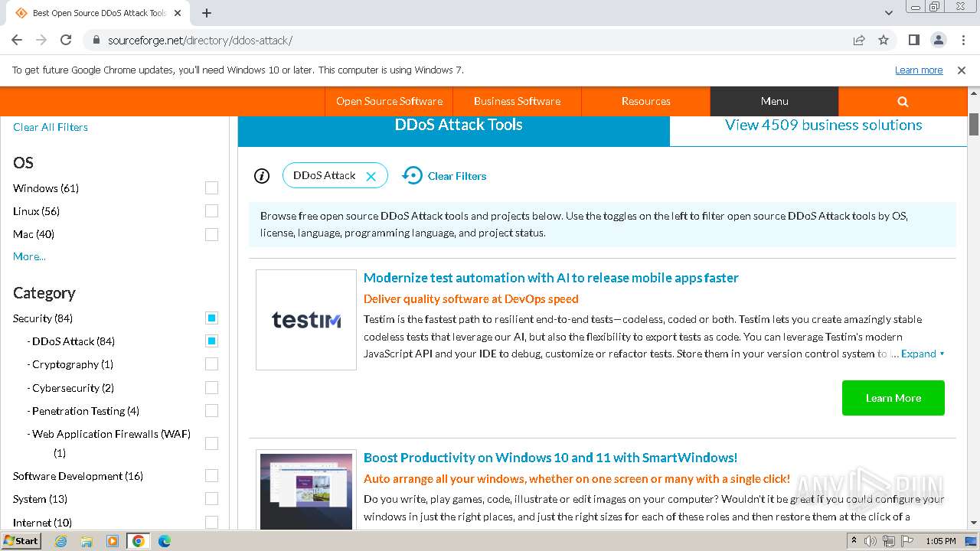Open the Resources menu
This screenshot has height=551, width=980.
click(645, 101)
